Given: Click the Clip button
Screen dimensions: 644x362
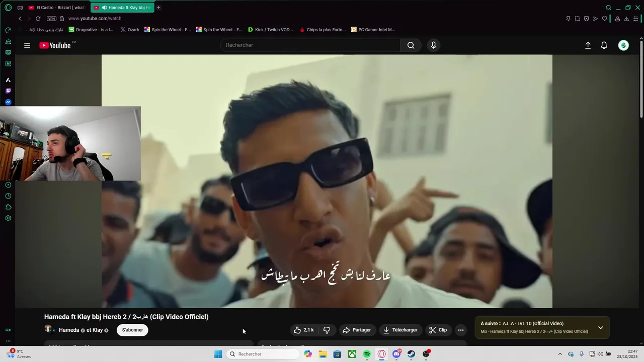Looking at the screenshot, I should [438, 330].
